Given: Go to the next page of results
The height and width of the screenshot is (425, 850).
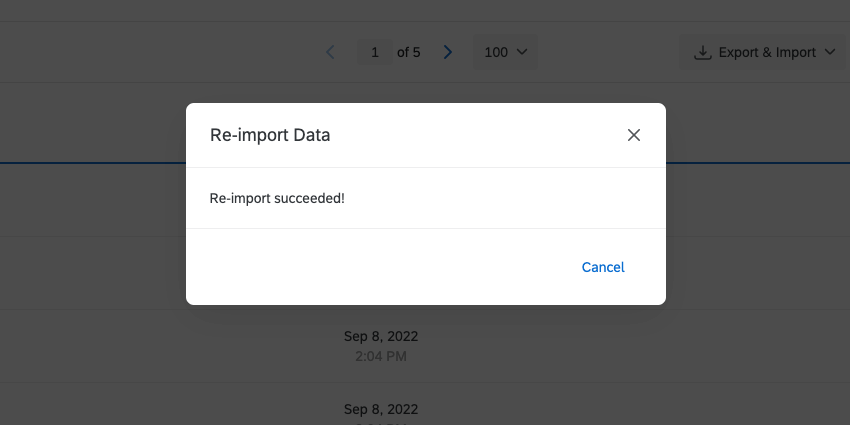Looking at the screenshot, I should point(448,52).
